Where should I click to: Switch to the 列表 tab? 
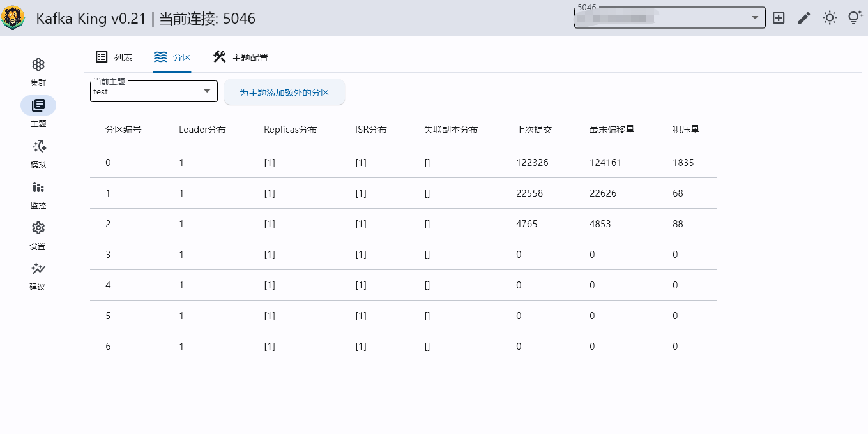click(114, 57)
